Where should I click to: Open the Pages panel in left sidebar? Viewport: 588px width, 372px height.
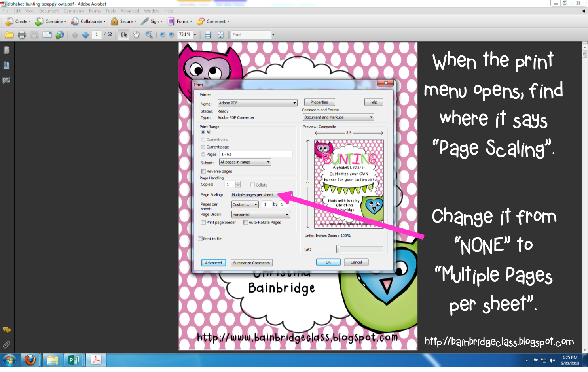pyautogui.click(x=6, y=50)
